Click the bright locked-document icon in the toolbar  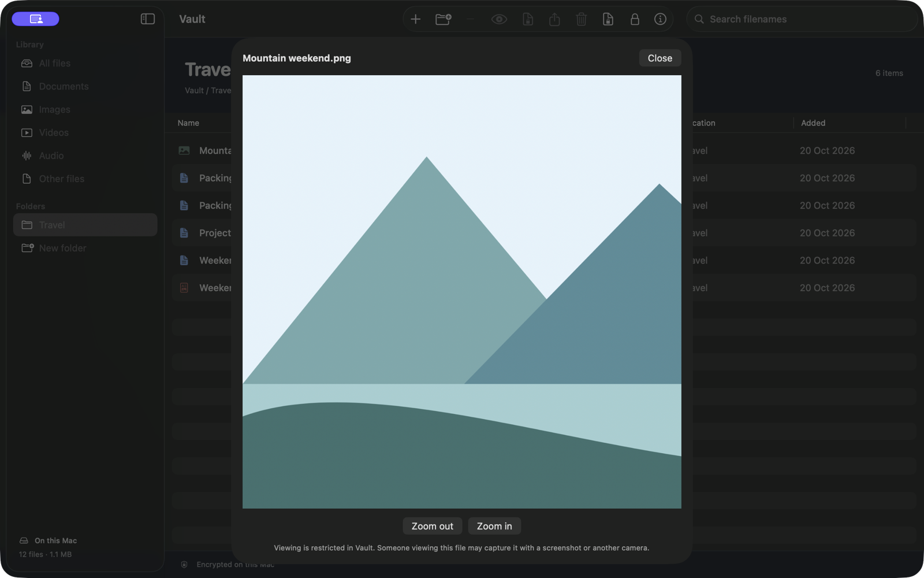click(608, 19)
